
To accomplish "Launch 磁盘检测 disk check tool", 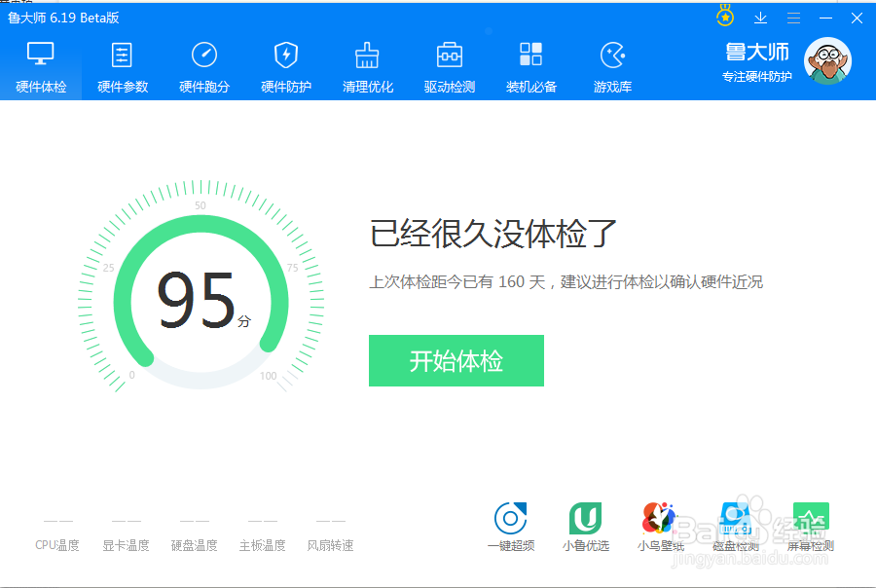I will 735,527.
